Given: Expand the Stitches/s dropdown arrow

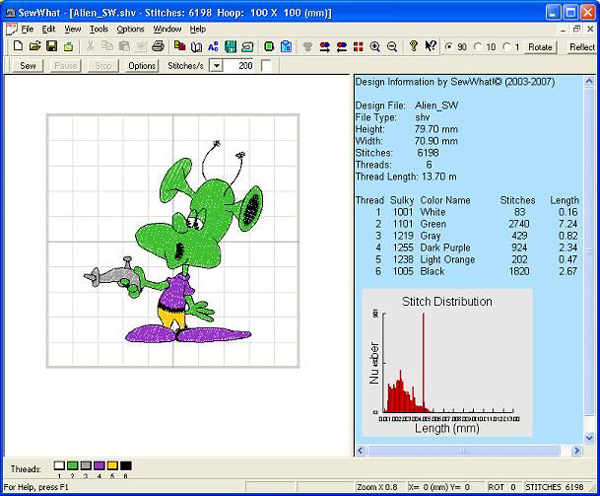Looking at the screenshot, I should [216, 65].
